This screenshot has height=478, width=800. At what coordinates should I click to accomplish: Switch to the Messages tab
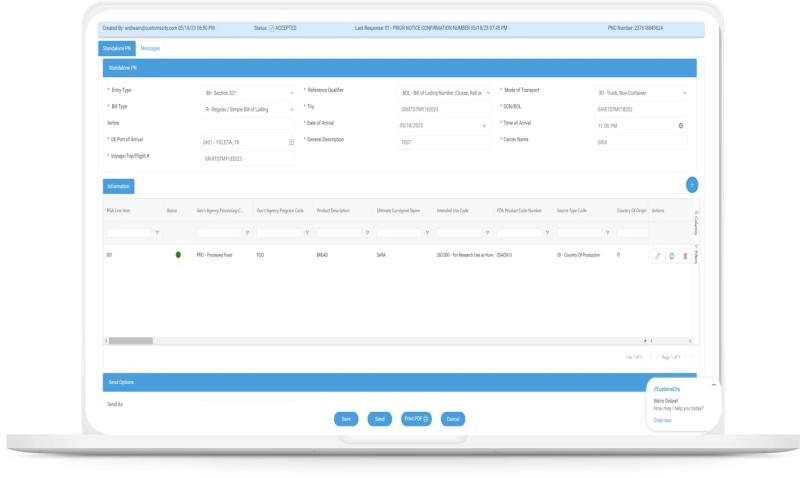(x=150, y=48)
